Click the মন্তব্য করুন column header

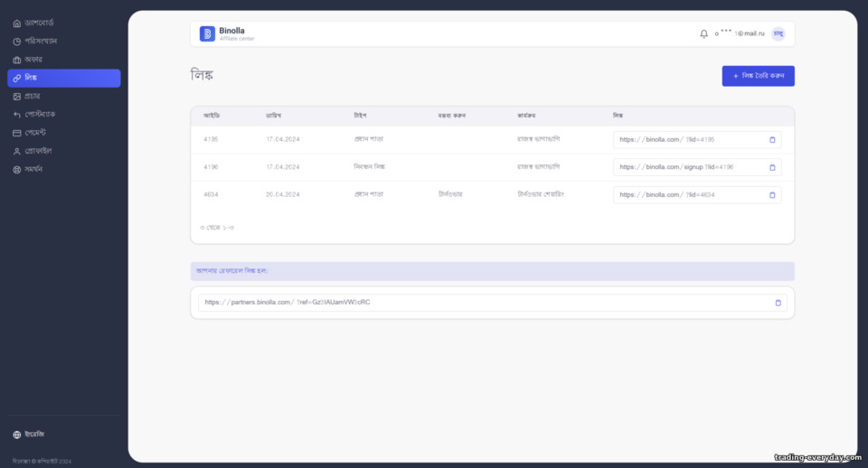click(x=452, y=116)
